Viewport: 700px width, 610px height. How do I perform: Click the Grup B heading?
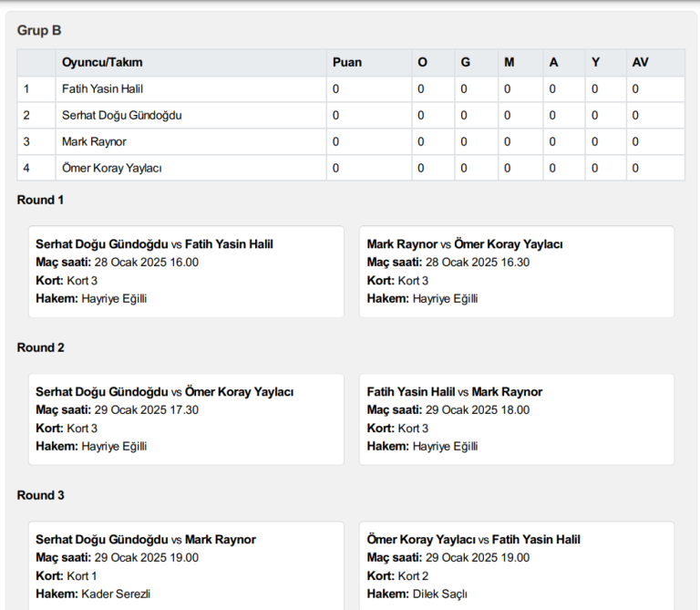coord(39,31)
